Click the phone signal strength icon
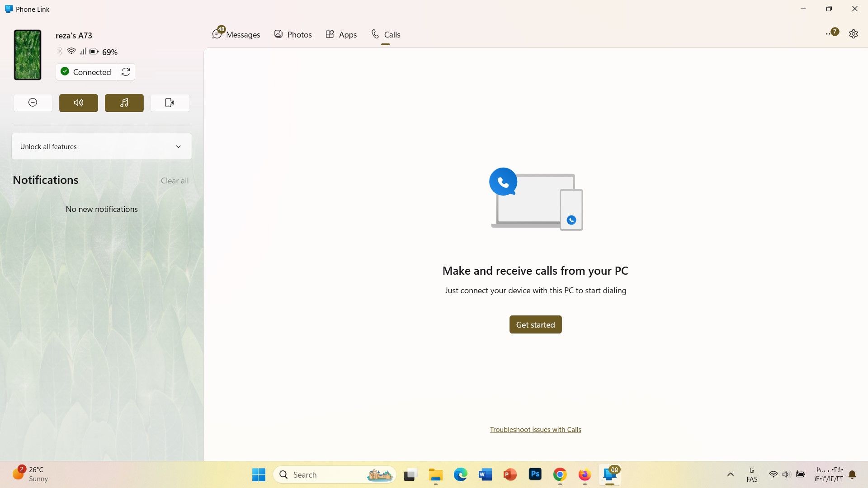868x488 pixels. (x=82, y=51)
